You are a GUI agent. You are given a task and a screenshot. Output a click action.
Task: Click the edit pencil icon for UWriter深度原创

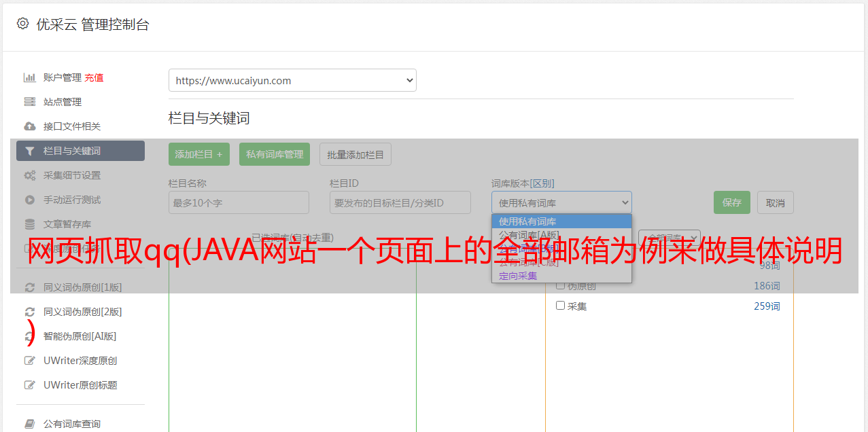[29, 361]
